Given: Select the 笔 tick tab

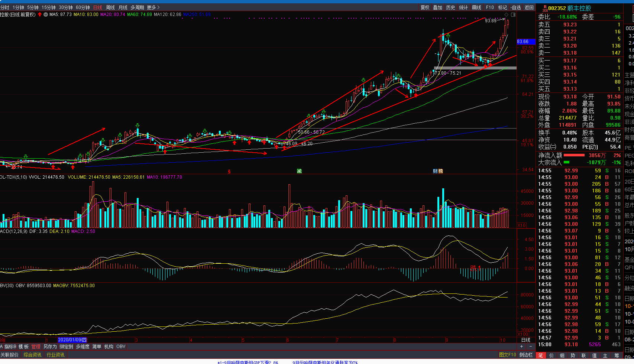Looking at the screenshot, I should tap(541, 355).
